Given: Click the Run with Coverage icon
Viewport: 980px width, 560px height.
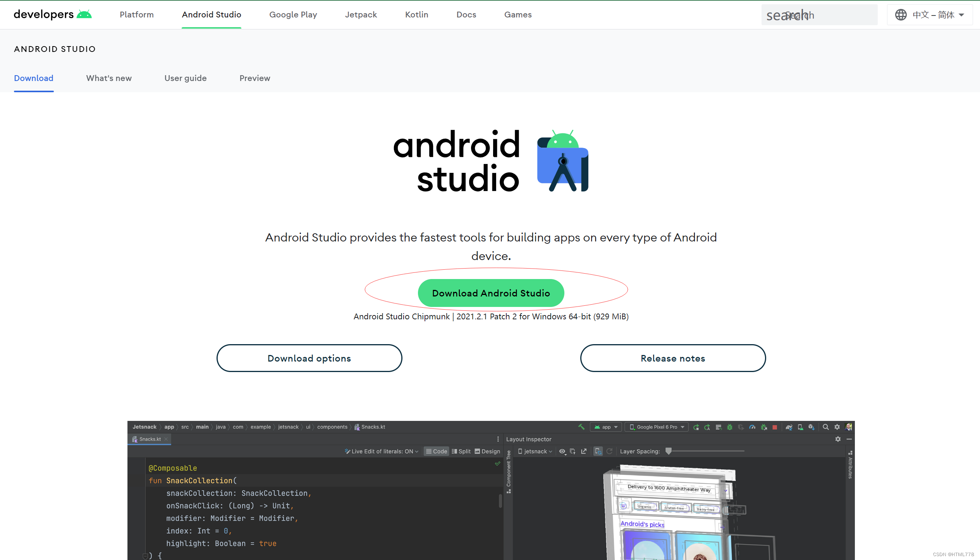Looking at the screenshot, I should tap(741, 427).
